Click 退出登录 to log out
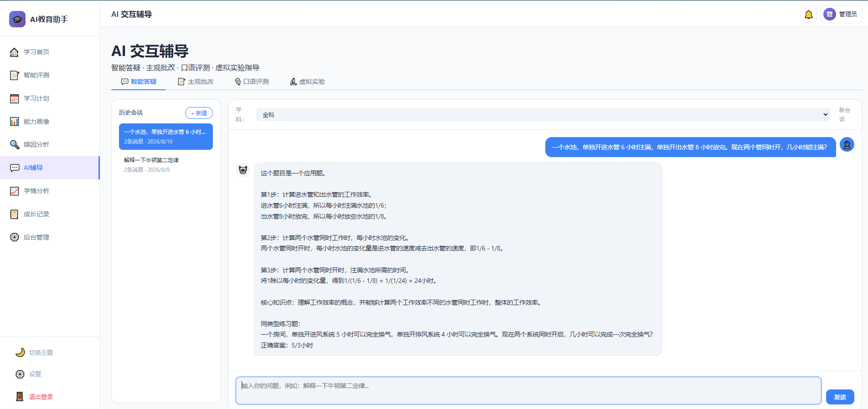Image resolution: width=868 pixels, height=409 pixels. pyautogui.click(x=41, y=397)
